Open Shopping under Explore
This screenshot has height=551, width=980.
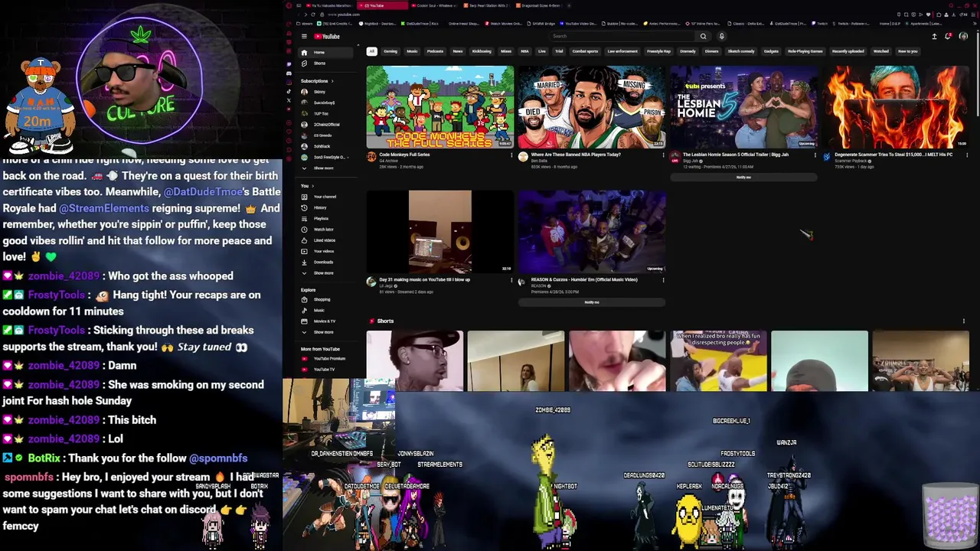point(327,299)
